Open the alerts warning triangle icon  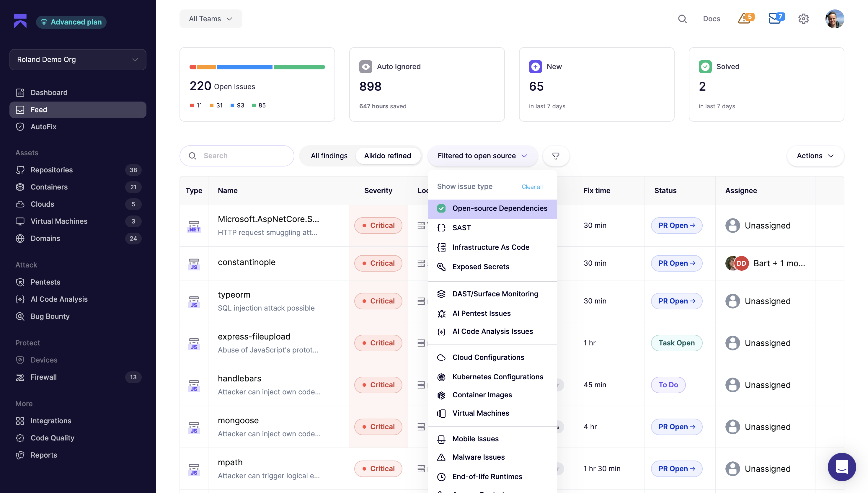tap(744, 18)
